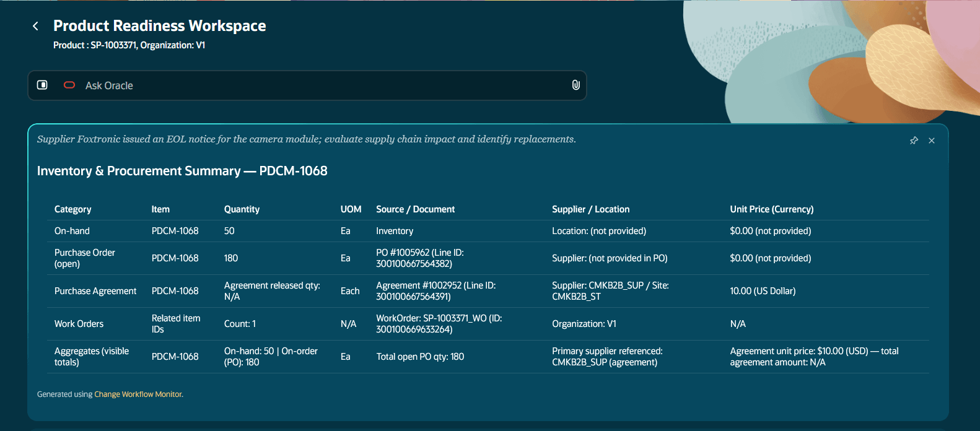Click the Inventory & Procurement Summary heading
The height and width of the screenshot is (431, 980).
182,171
